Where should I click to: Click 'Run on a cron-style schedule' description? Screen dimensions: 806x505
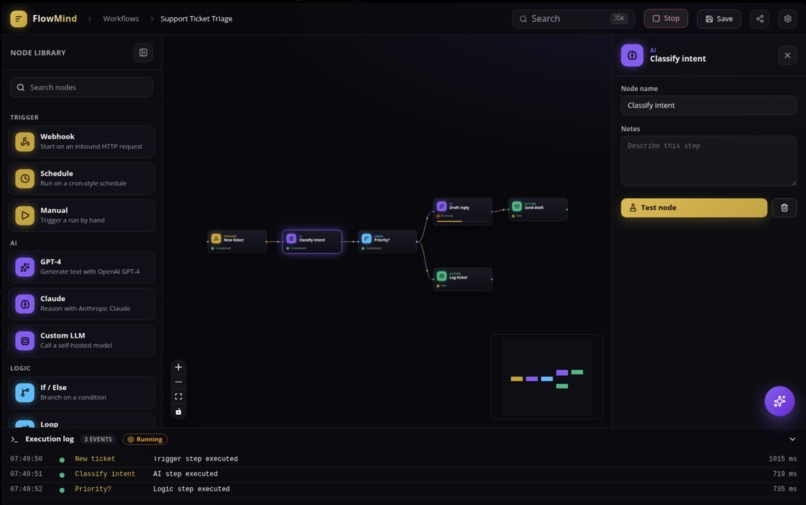(83, 183)
